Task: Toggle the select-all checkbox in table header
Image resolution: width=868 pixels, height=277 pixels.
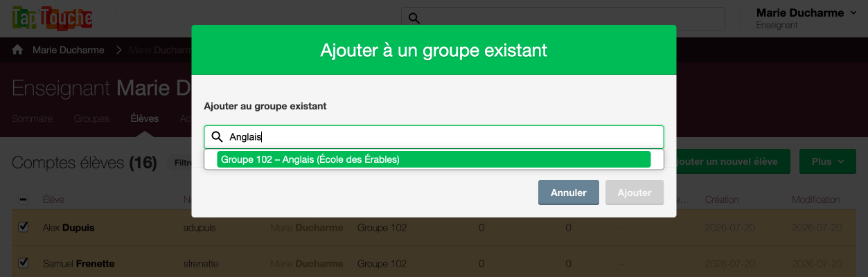Action: [23, 199]
